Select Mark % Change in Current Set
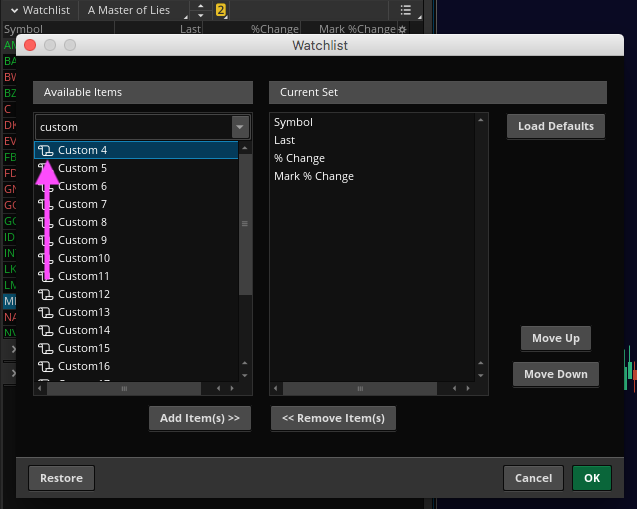The image size is (637, 509). pyautogui.click(x=313, y=176)
